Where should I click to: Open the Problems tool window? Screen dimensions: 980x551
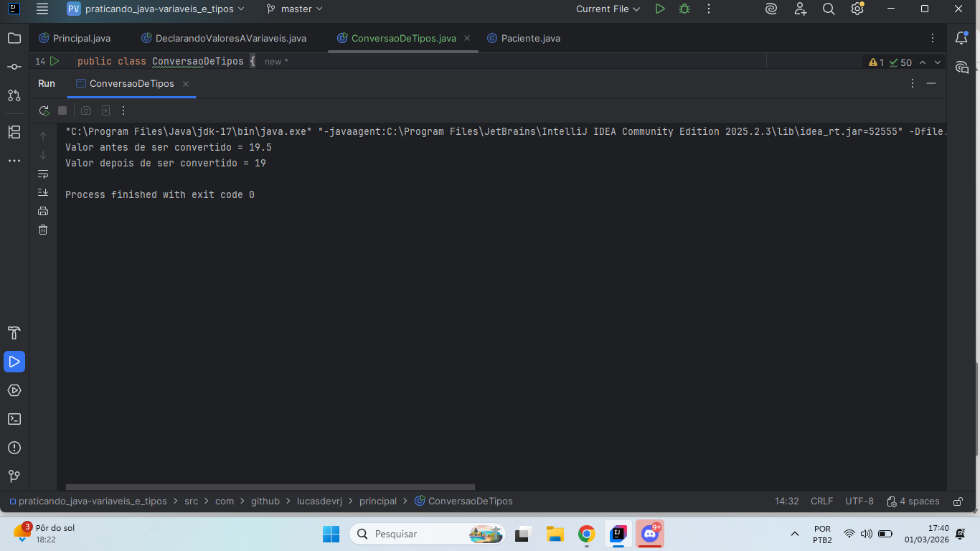click(x=14, y=448)
